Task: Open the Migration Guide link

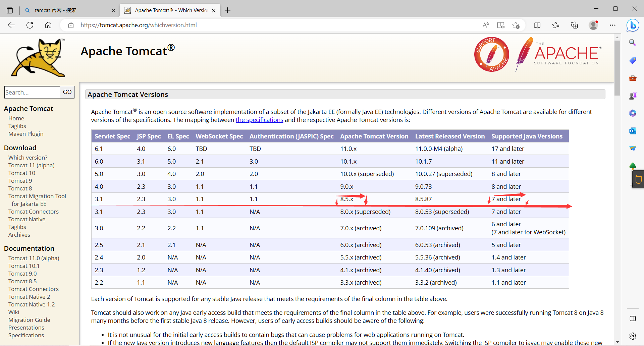Action: tap(29, 320)
